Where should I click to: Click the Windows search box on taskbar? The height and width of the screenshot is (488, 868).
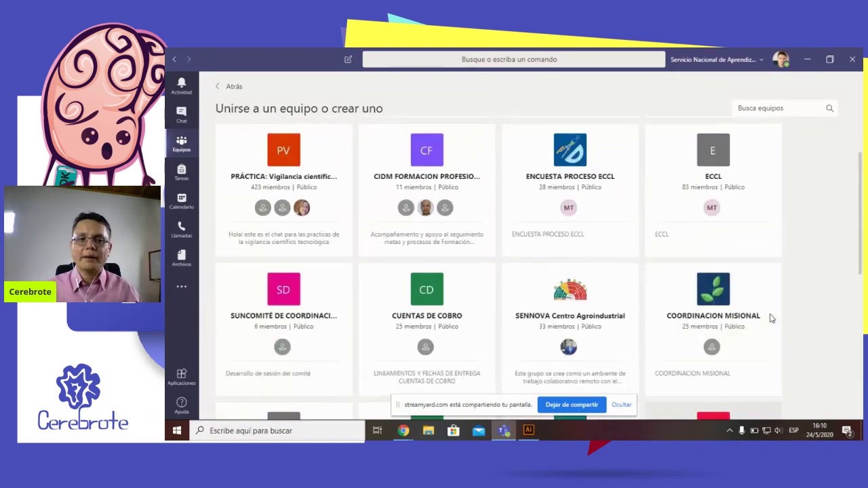tap(277, 430)
